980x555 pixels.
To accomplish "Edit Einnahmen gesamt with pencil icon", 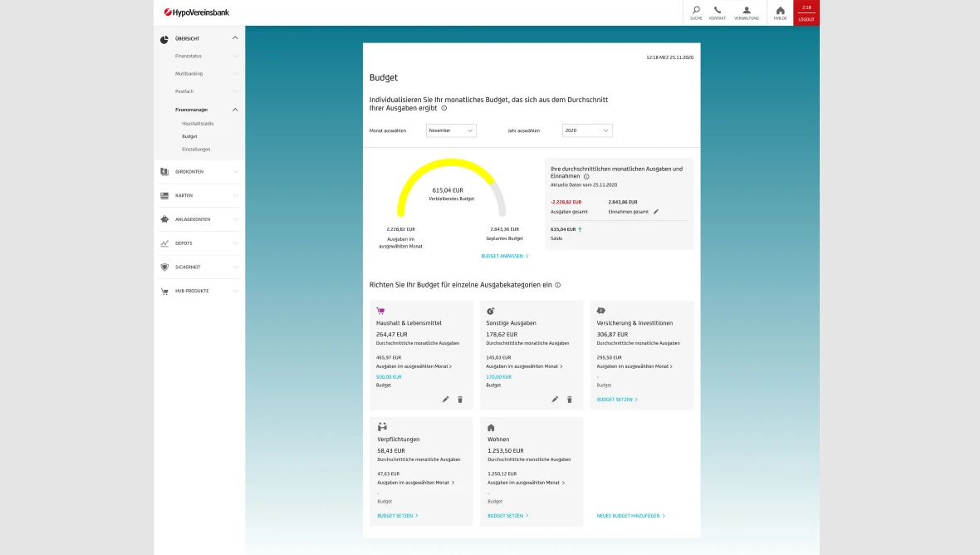I will [x=656, y=212].
